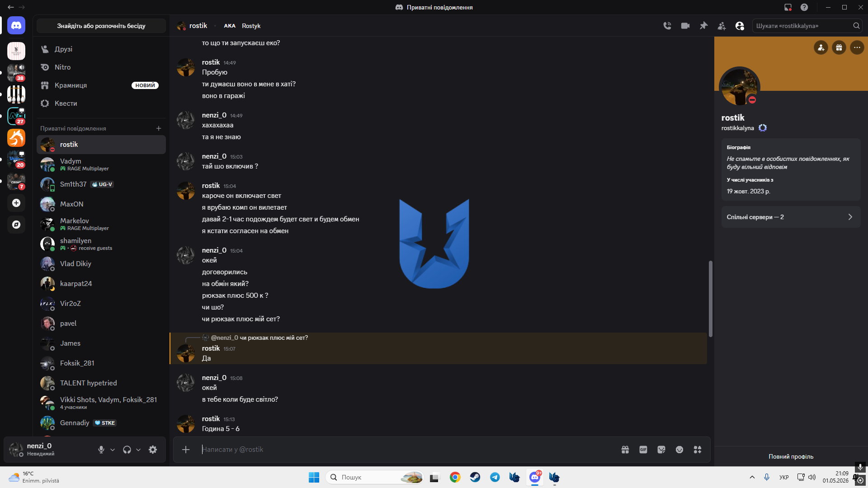Open the GIF picker
This screenshot has height=488, width=868.
643,450
